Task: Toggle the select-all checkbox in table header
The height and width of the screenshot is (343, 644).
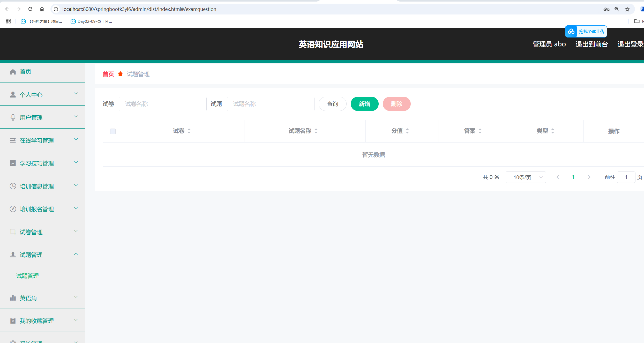Action: (113, 131)
